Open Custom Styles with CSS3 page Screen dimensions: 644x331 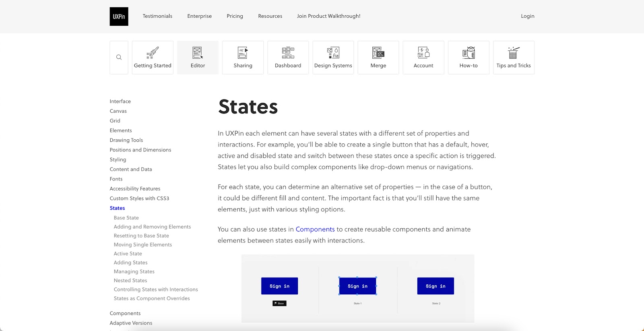pyautogui.click(x=139, y=198)
